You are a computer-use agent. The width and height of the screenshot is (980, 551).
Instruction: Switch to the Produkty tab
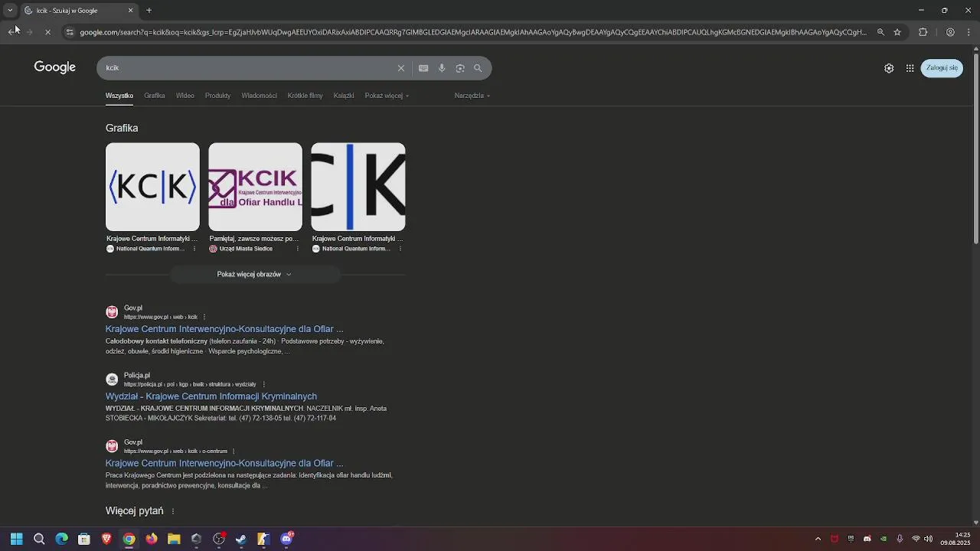click(x=217, y=96)
